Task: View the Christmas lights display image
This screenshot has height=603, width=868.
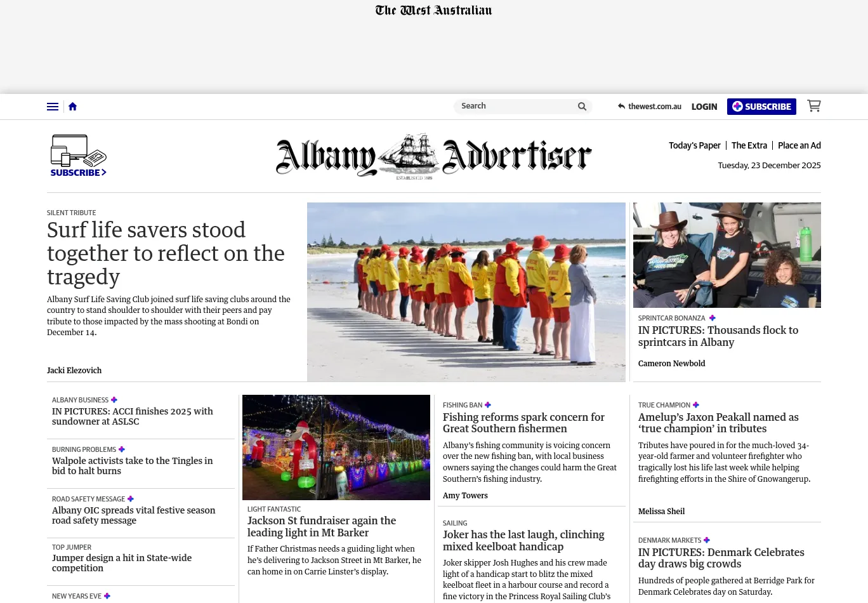Action: click(x=336, y=447)
